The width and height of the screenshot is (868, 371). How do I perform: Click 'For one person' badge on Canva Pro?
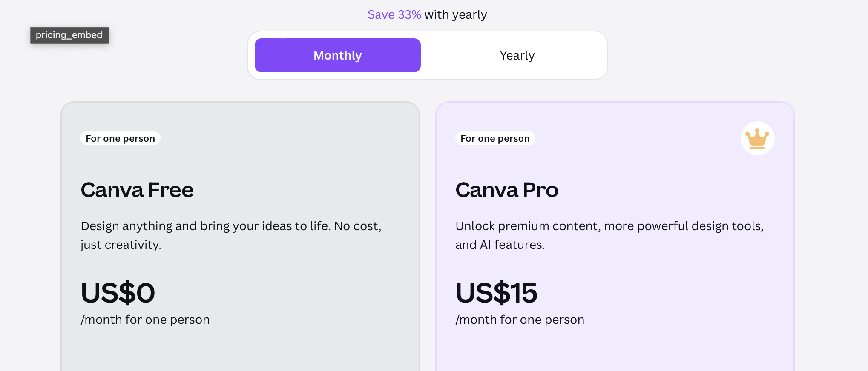(495, 138)
